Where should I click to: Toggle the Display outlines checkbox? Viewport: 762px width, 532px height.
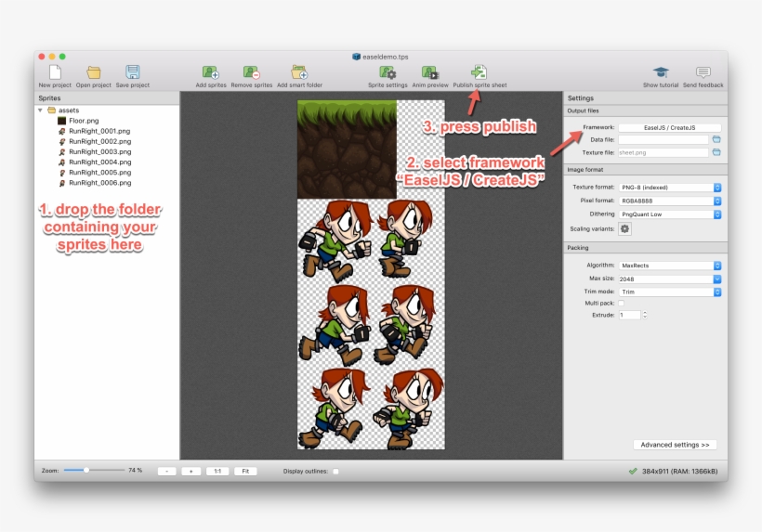point(335,472)
